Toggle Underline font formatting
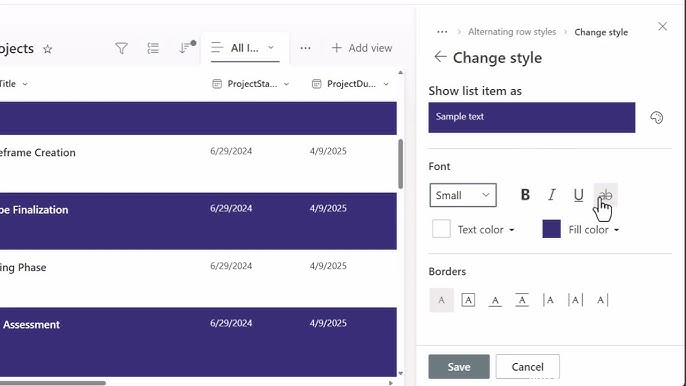 pyautogui.click(x=578, y=195)
